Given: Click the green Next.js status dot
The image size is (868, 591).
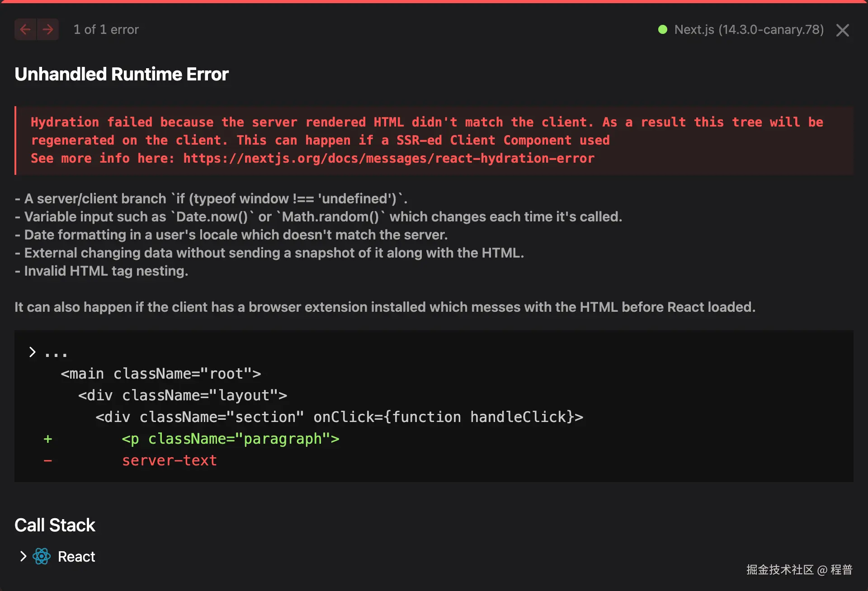Looking at the screenshot, I should point(663,29).
